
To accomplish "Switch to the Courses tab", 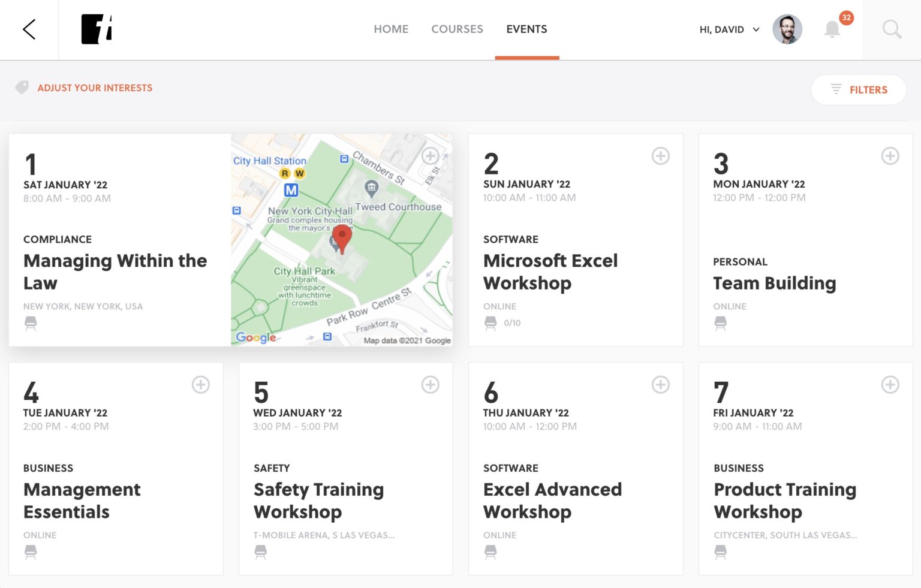I will 457,29.
